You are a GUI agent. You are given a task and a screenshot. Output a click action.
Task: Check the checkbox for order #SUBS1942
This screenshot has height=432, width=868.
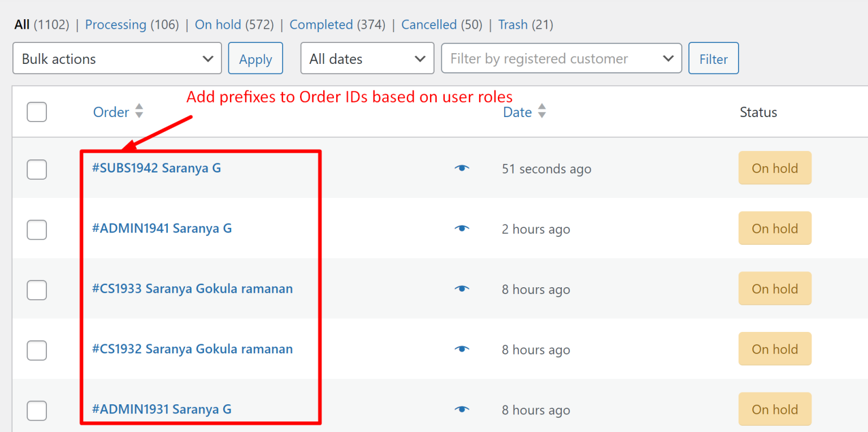point(36,169)
